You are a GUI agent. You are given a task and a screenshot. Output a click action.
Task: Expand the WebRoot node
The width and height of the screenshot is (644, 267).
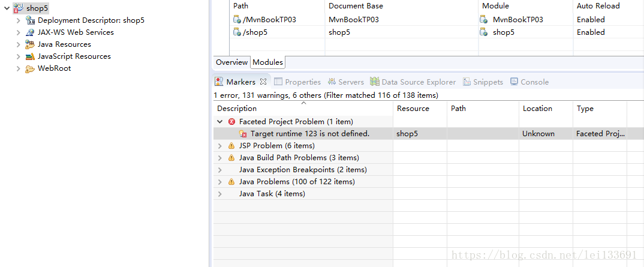19,68
